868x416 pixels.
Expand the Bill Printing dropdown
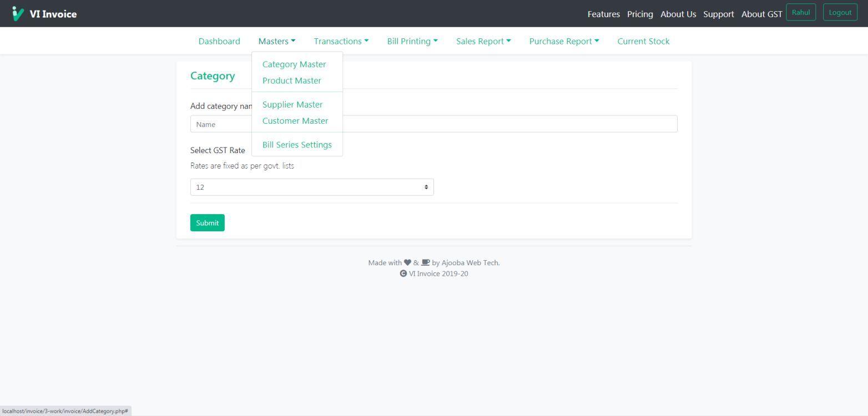click(412, 41)
